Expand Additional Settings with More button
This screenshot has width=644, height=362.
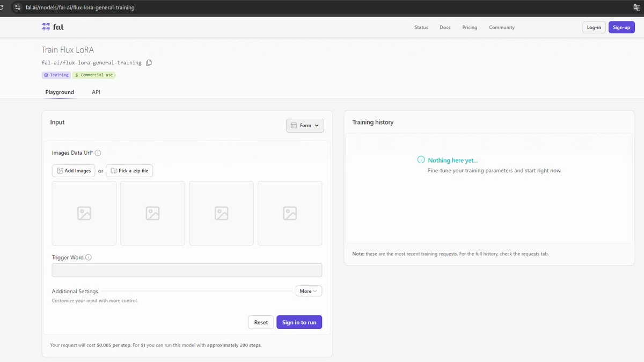(309, 291)
